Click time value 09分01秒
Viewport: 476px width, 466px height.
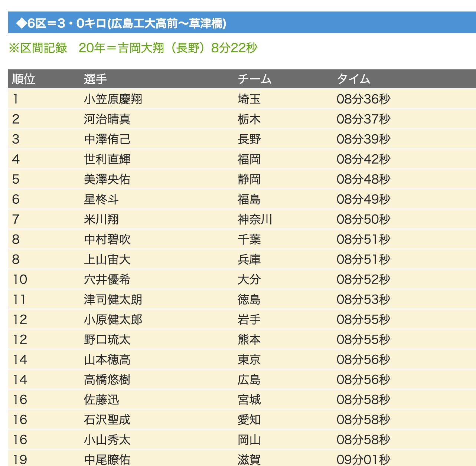tap(363, 460)
